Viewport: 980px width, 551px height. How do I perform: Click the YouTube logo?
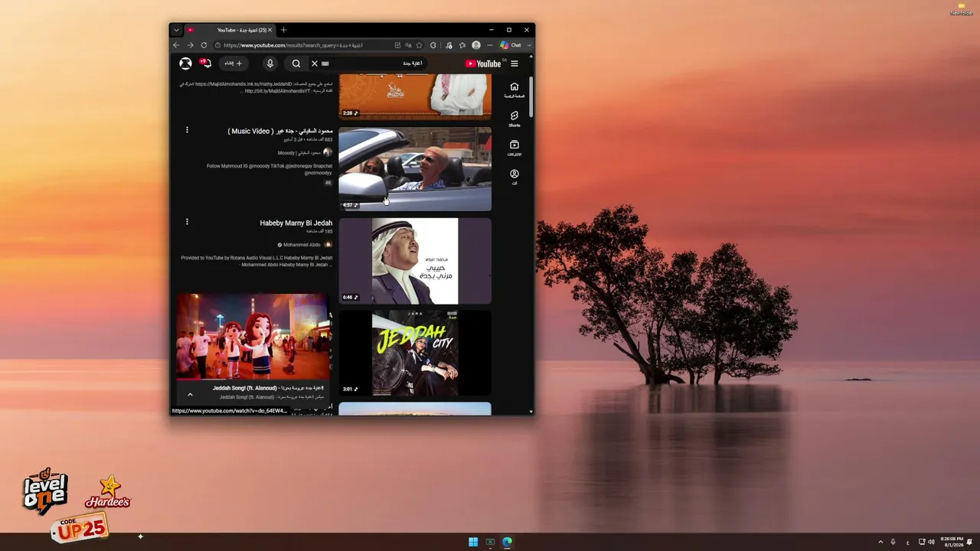tap(483, 64)
